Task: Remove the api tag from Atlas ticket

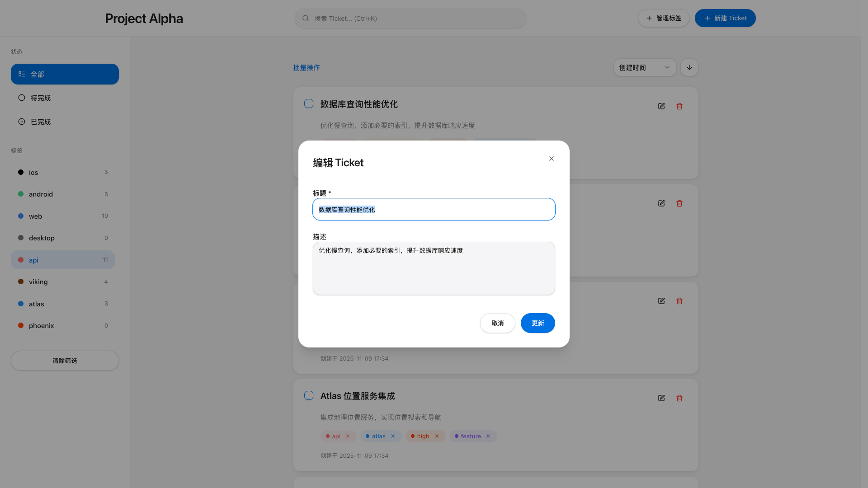Action: pyautogui.click(x=348, y=436)
